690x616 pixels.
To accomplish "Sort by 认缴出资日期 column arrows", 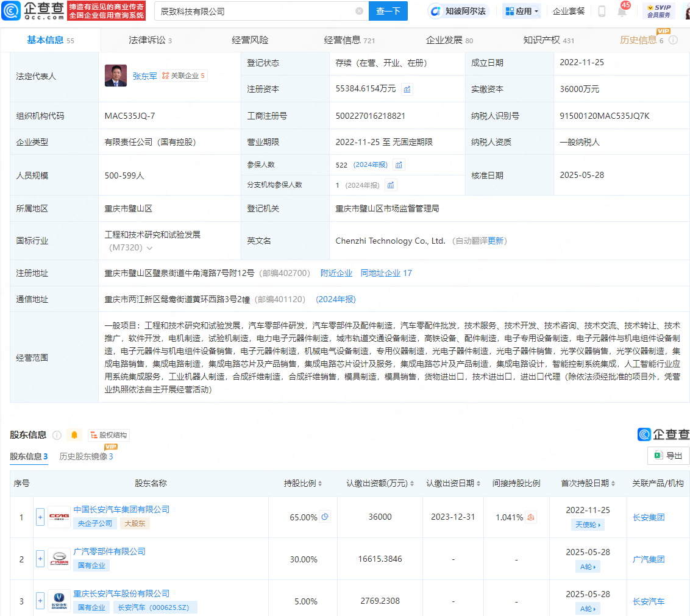I will pos(478,484).
